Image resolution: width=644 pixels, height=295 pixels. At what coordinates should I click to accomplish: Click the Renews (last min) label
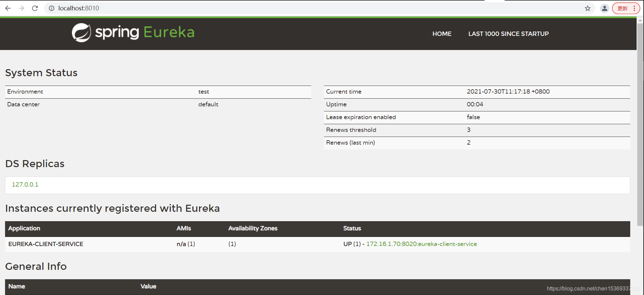[x=351, y=143]
